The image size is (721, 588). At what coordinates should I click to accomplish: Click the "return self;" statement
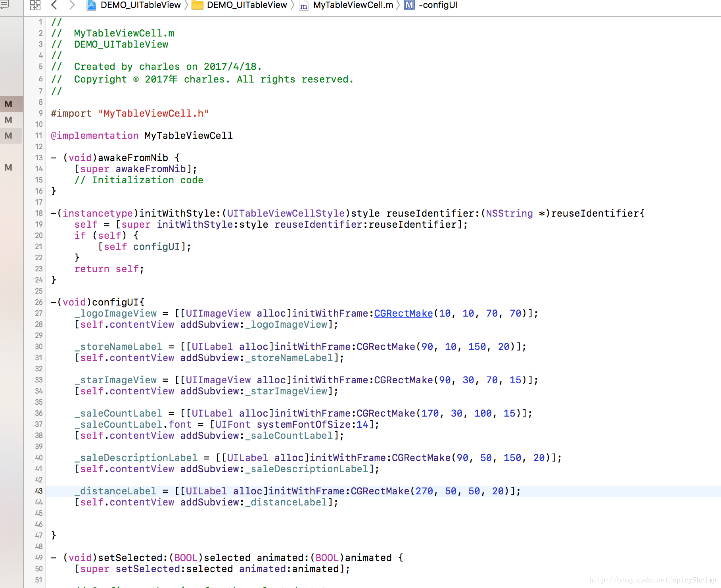(x=109, y=269)
